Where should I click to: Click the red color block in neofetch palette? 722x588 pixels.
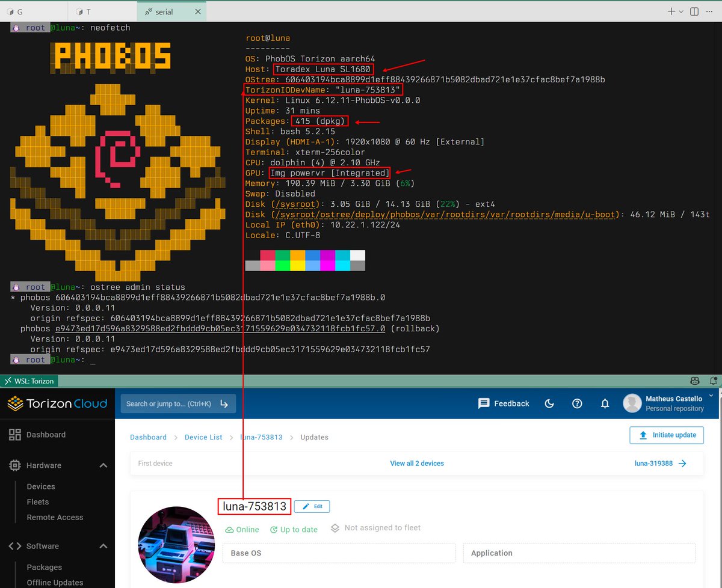[268, 256]
